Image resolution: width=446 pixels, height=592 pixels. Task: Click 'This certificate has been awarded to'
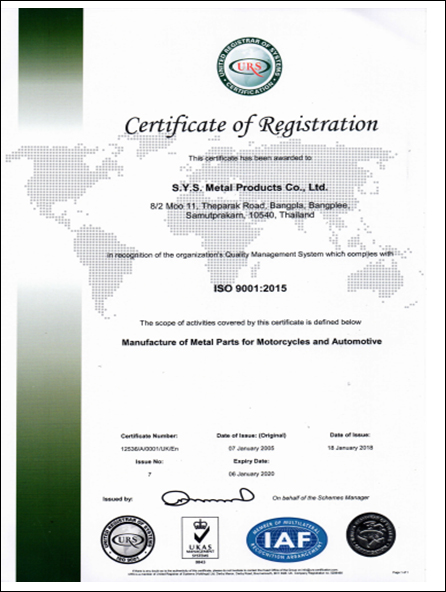[x=250, y=158]
